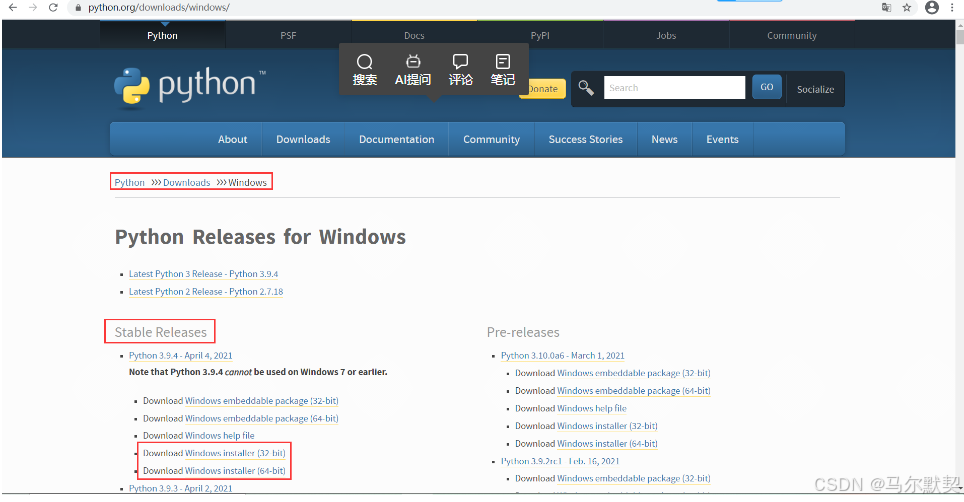Select the Docs top tab
This screenshot has height=502, width=964.
414,35
